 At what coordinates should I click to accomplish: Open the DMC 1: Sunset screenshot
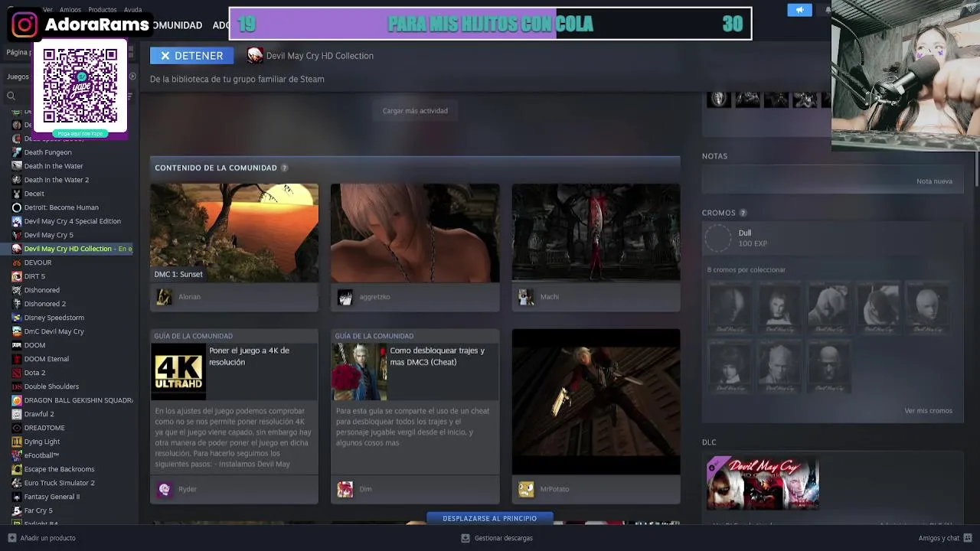(x=234, y=233)
